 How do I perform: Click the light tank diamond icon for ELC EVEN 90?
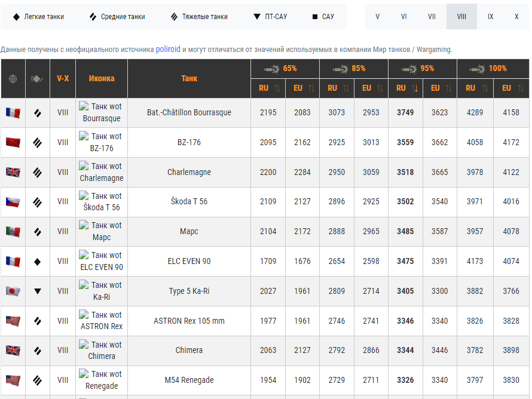click(x=38, y=262)
